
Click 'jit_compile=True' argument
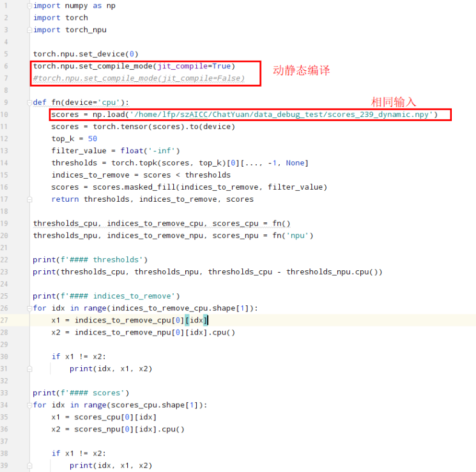coord(194,66)
